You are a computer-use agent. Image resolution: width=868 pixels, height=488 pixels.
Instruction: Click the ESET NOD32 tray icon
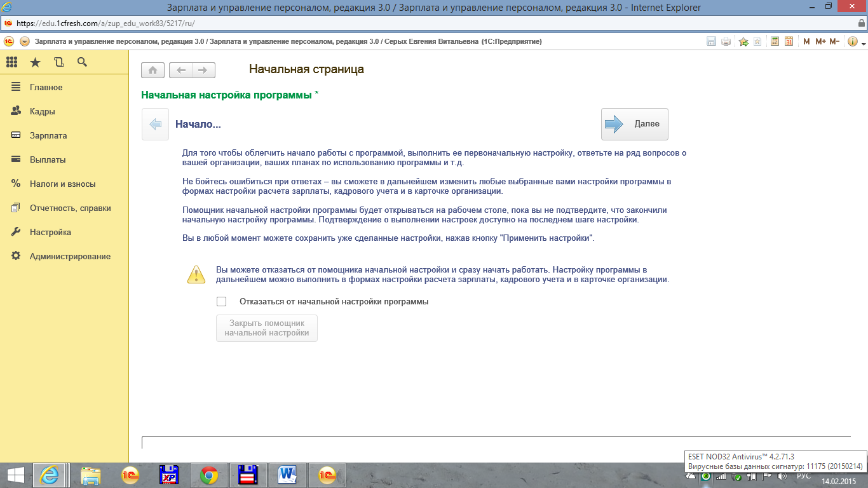click(706, 476)
